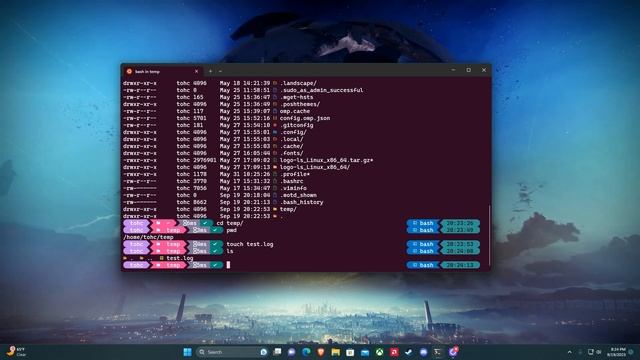The height and width of the screenshot is (360, 640).
Task: Click the ".landscape/" directory name
Action: click(x=298, y=83)
